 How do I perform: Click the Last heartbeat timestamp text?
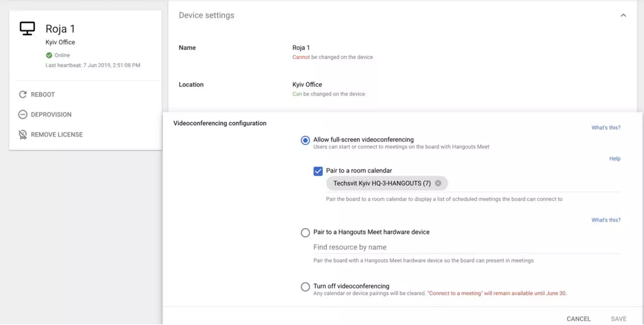coord(93,65)
